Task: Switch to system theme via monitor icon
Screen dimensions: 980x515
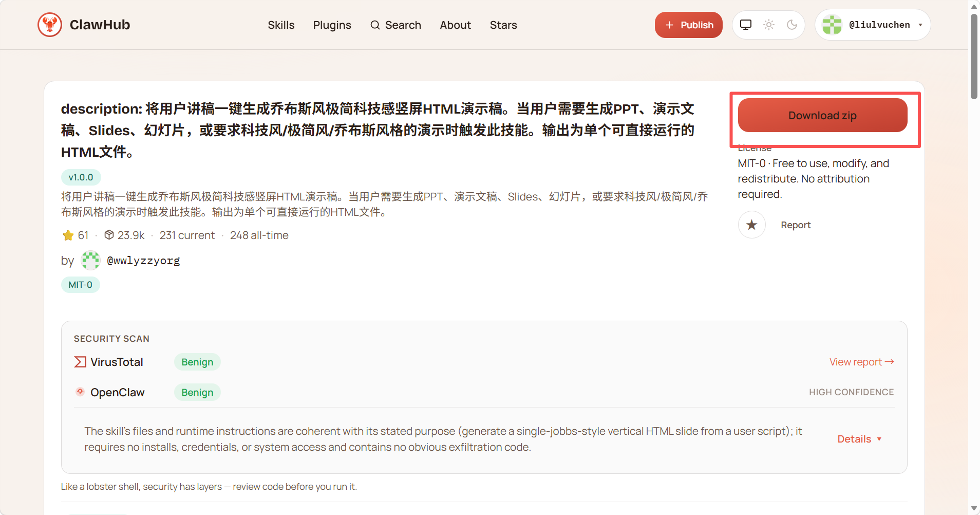Action: 746,25
